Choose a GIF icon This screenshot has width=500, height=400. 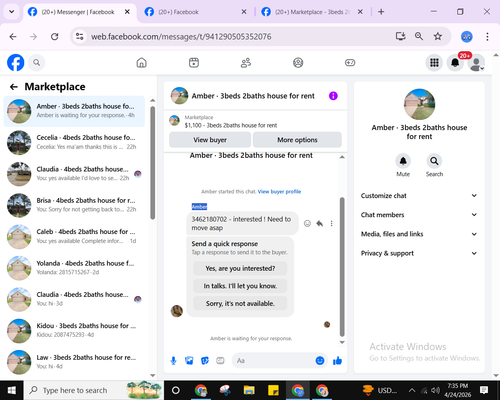(x=220, y=360)
